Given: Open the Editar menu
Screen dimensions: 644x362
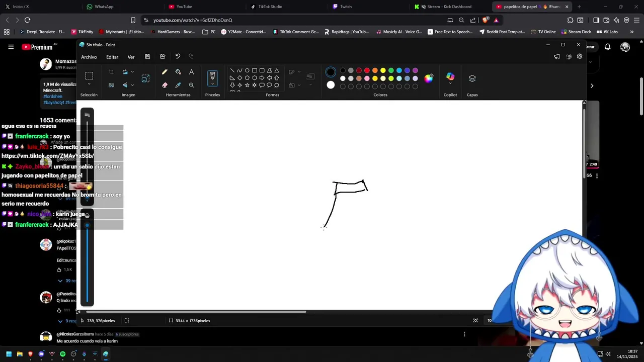Looking at the screenshot, I should pos(112,57).
